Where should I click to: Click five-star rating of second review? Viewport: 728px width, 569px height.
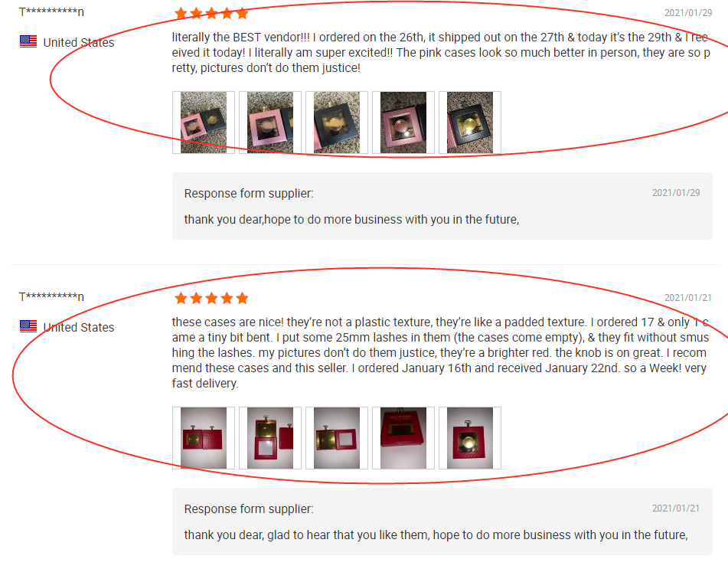(211, 298)
